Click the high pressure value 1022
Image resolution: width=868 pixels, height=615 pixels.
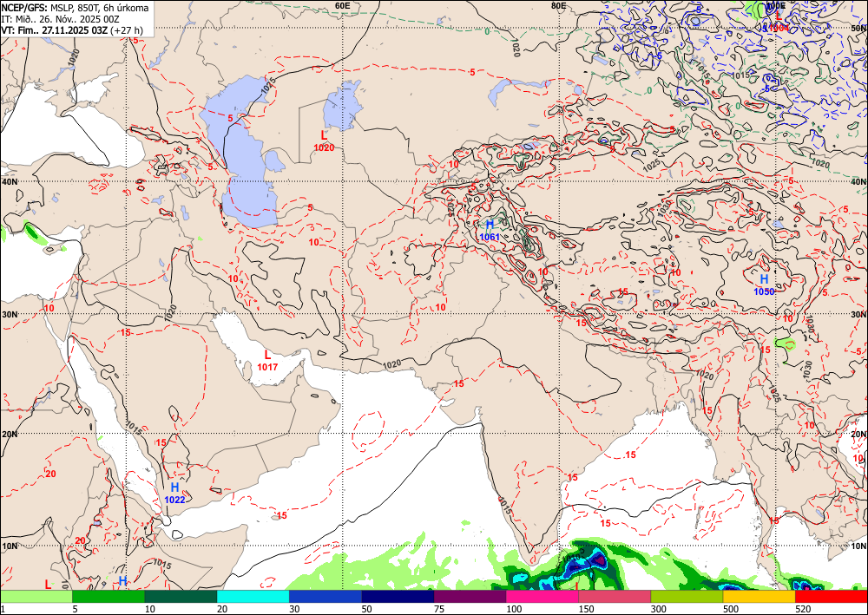click(175, 500)
